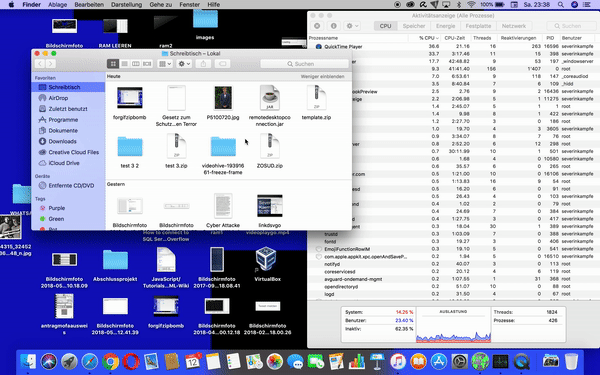Open Opera from the Dock

click(131, 361)
